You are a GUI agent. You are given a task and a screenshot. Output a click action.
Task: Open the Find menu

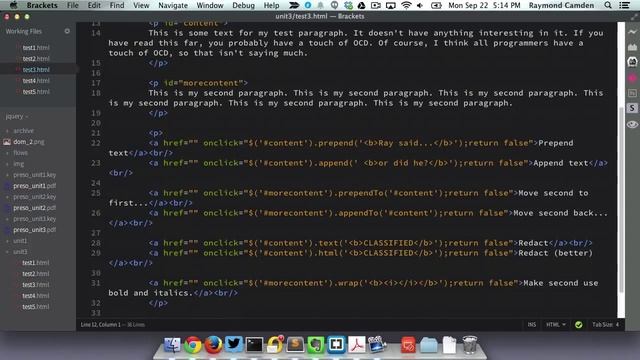(117, 5)
